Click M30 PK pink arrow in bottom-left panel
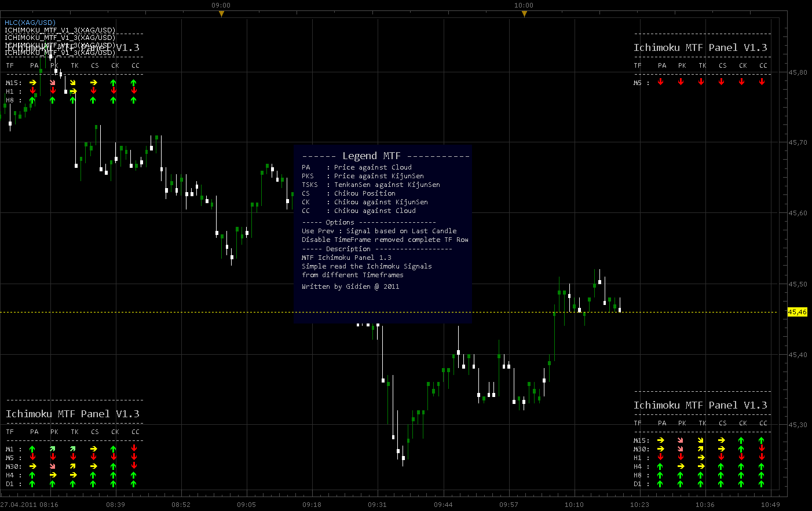The image size is (812, 511). pos(53,466)
